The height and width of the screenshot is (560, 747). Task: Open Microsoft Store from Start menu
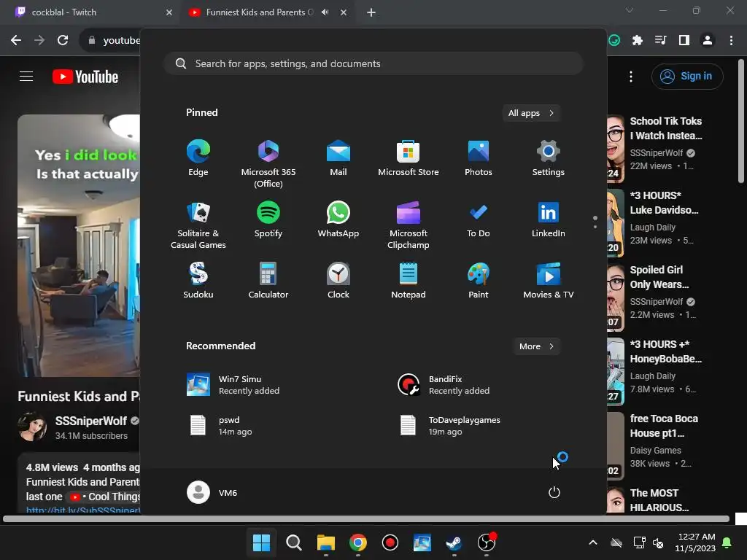click(x=409, y=158)
